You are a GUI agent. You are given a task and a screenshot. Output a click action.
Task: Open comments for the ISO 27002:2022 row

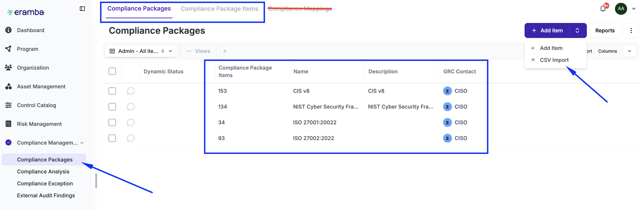point(131,138)
